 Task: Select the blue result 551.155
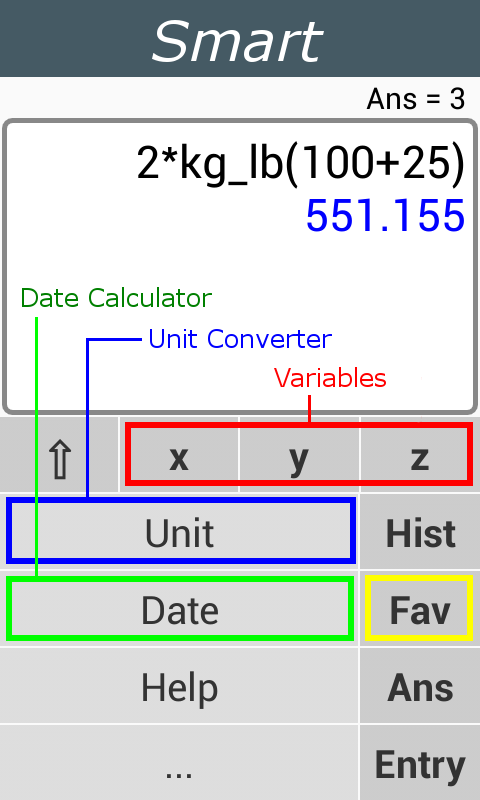[x=385, y=216]
